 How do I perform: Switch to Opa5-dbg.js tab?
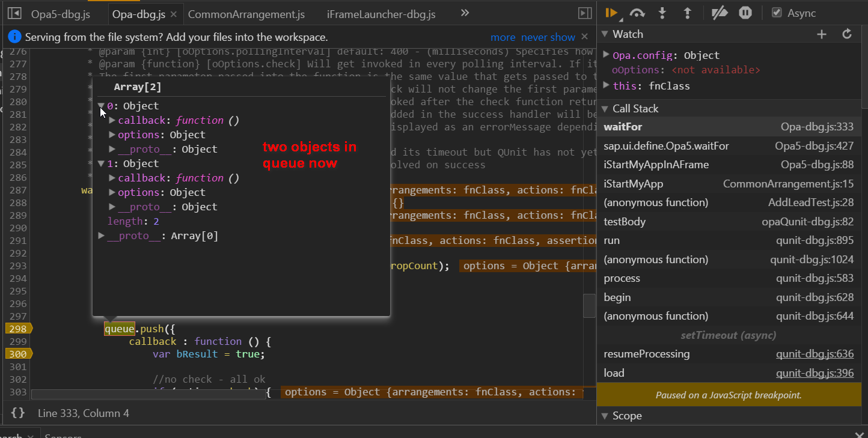[x=61, y=14]
